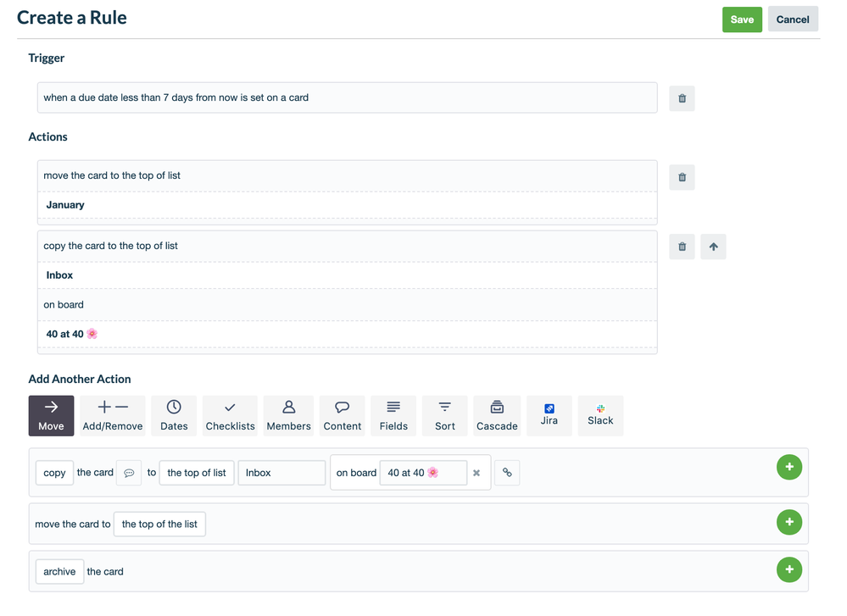Remove the January move action via trash icon

pos(682,177)
